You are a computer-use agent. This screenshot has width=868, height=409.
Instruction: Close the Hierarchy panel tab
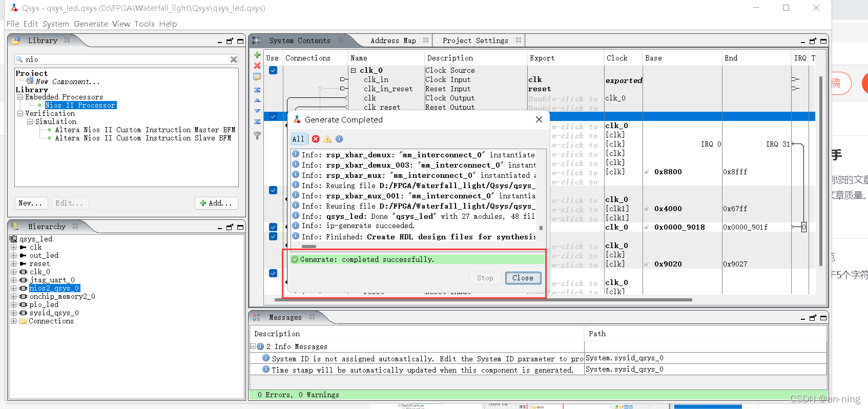(75, 226)
